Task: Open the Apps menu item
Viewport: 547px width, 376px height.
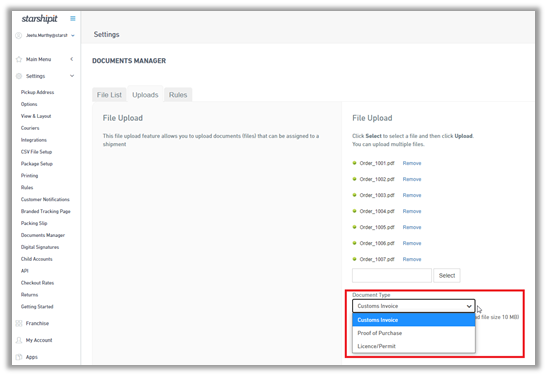Action: pos(31,357)
